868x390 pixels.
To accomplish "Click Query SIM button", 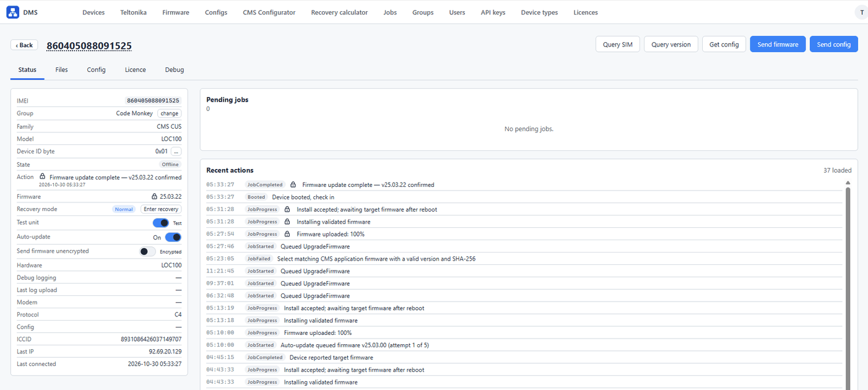I will 617,44.
